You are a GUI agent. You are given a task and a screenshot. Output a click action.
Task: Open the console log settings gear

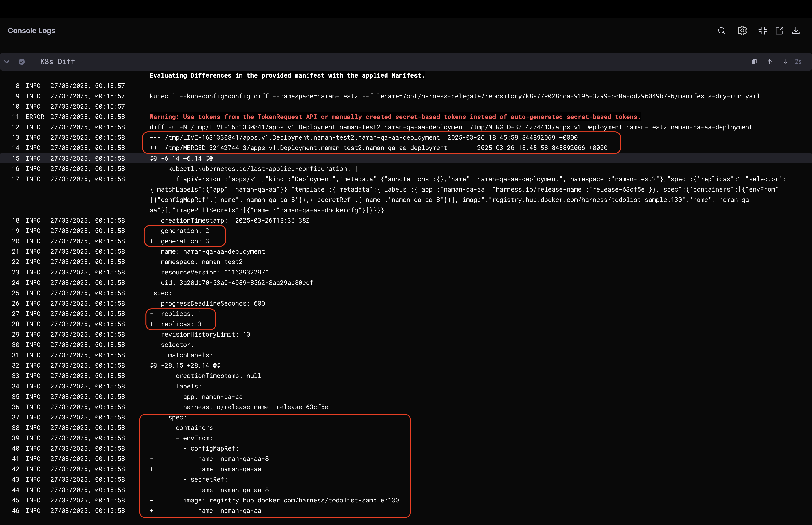[742, 31]
